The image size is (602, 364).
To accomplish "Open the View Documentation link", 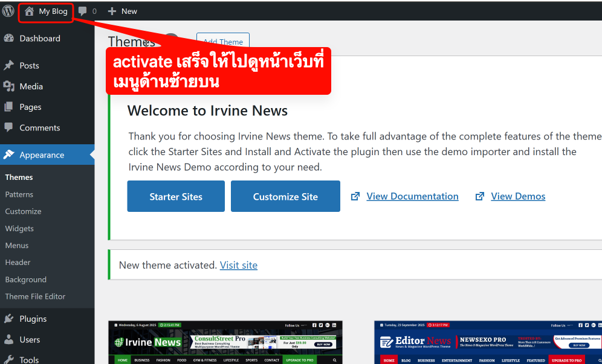I will click(x=412, y=196).
